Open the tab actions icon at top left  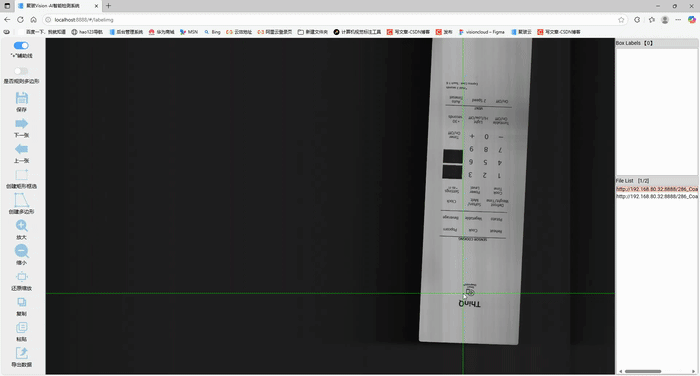tap(7, 6)
